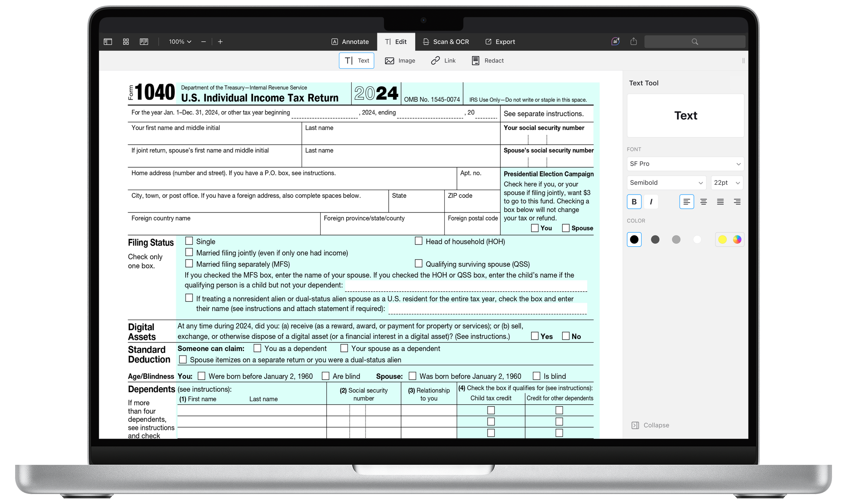The image size is (848, 504).
Task: Check Head of household (HOH) box
Action: [x=419, y=241]
